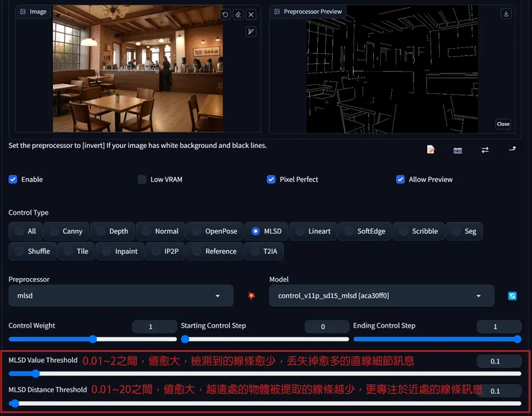Toggle the Enable checkbox
The image size is (532, 416).
[13, 180]
